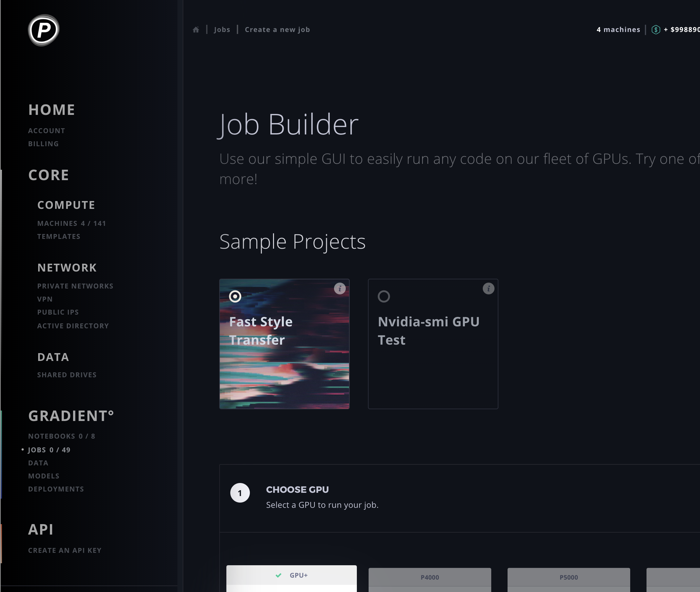
Task: Open Private Networks in sidebar
Action: coord(75,286)
